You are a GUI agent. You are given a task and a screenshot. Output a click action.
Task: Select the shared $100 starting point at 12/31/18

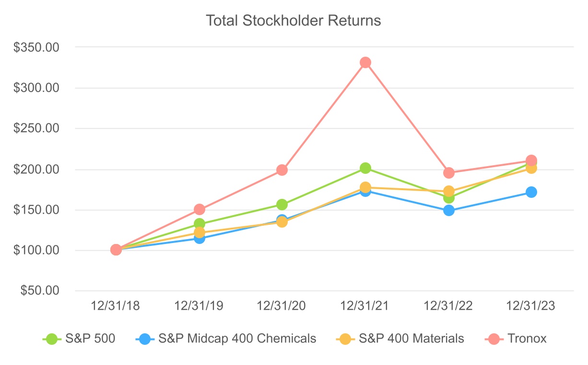click(116, 250)
